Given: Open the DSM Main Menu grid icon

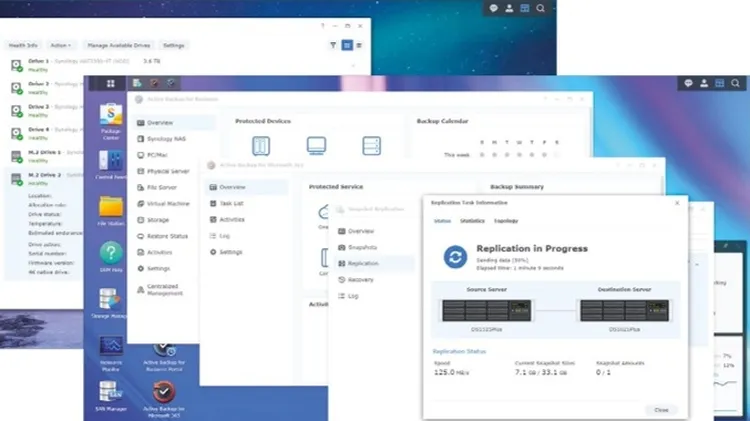Looking at the screenshot, I should tap(110, 83).
